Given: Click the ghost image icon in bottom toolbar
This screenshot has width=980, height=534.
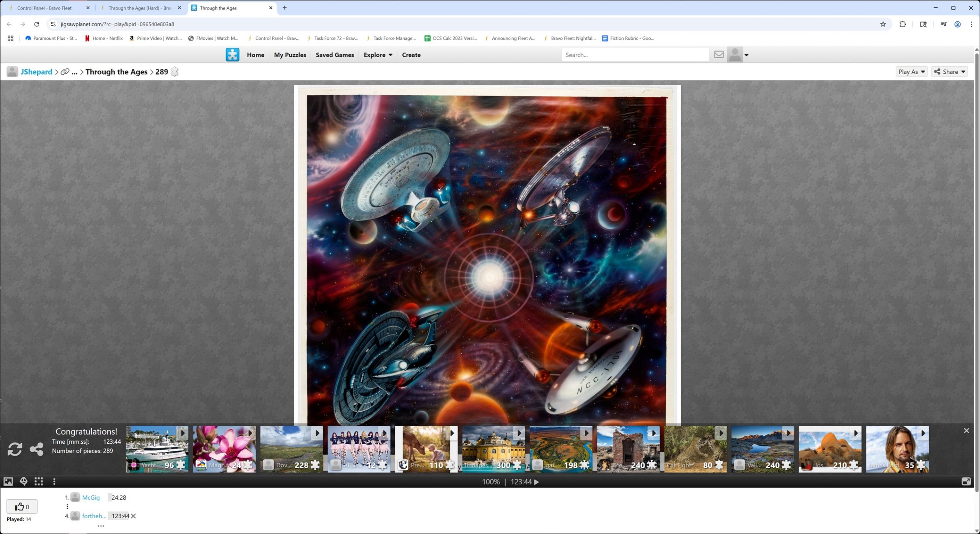Looking at the screenshot, I should pyautogui.click(x=23, y=482).
